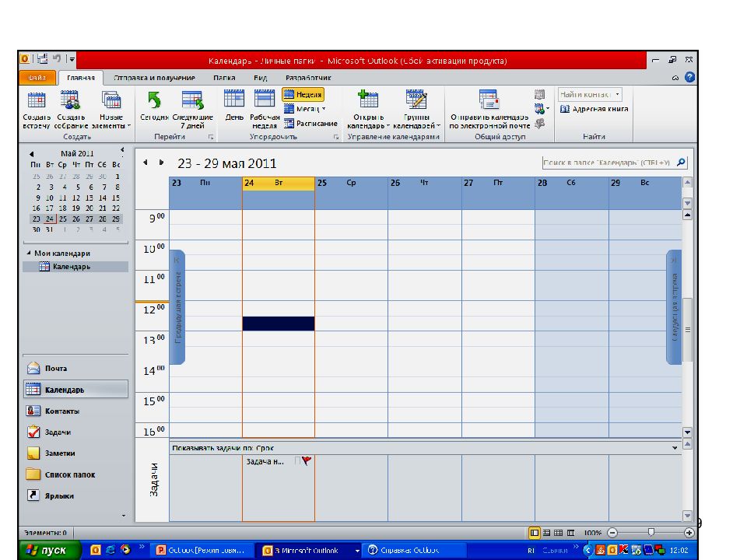Go to Today (Сегодня) in calendar

click(154, 107)
